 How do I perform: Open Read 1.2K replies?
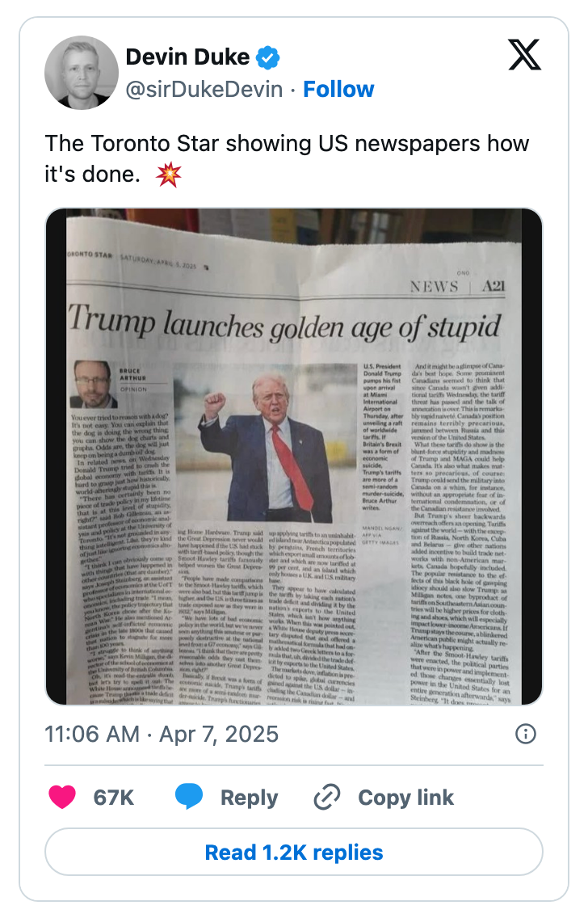click(294, 853)
